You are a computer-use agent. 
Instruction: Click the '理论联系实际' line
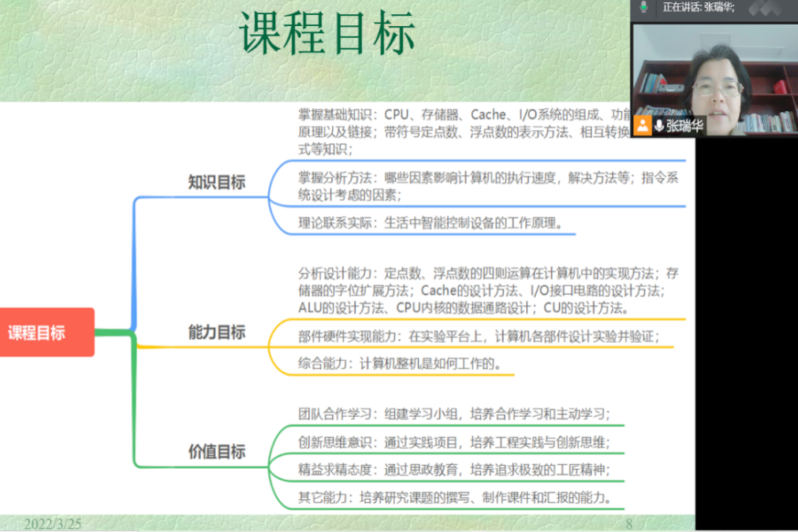tap(431, 223)
